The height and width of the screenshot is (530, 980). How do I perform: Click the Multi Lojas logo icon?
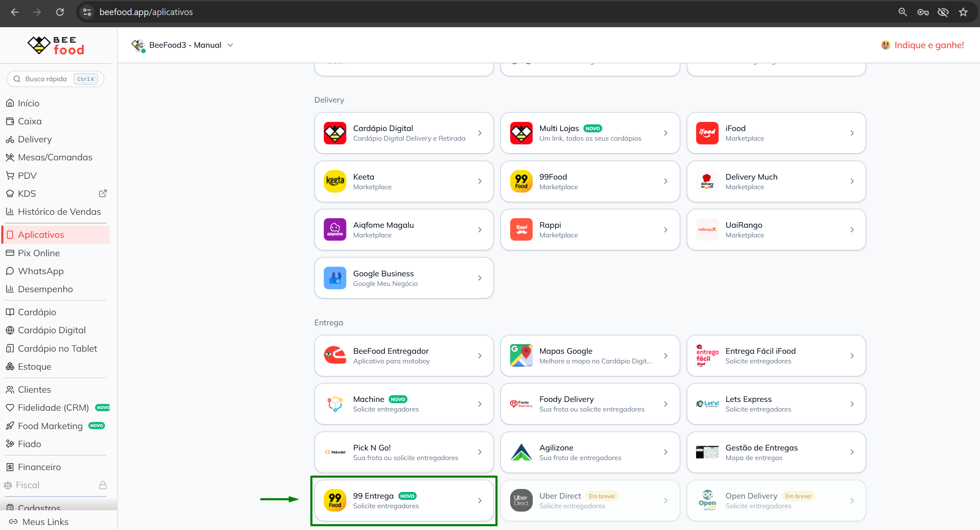tap(521, 133)
